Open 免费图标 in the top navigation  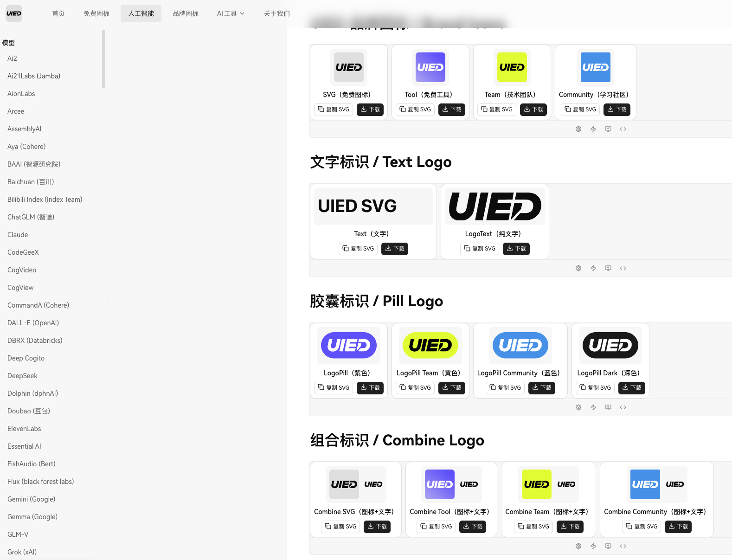pyautogui.click(x=96, y=13)
